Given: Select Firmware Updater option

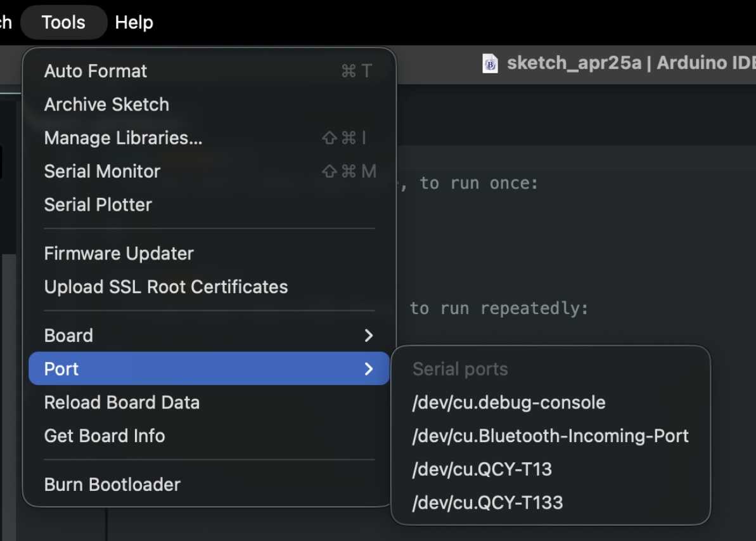Looking at the screenshot, I should tap(208, 253).
